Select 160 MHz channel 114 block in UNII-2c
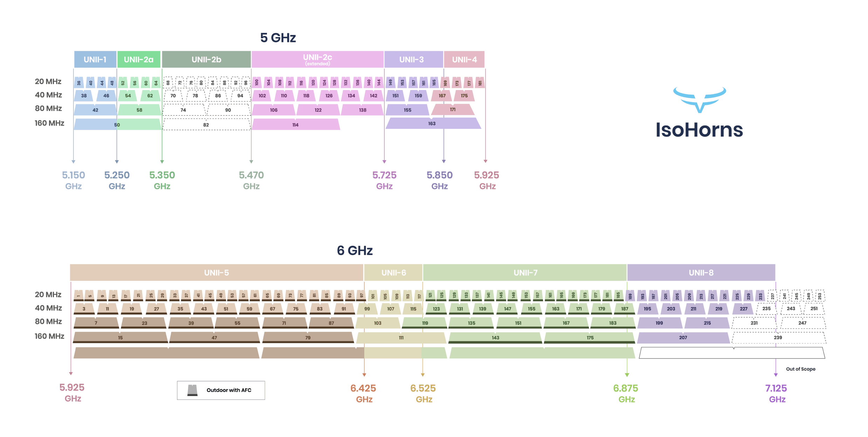Screen dimensions: 868x437 pyautogui.click(x=296, y=124)
